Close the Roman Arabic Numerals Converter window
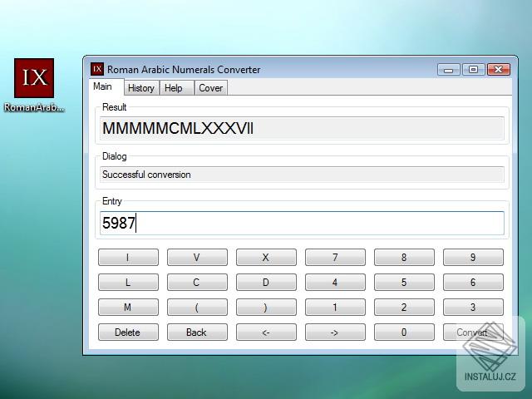The image size is (532, 399). click(499, 70)
